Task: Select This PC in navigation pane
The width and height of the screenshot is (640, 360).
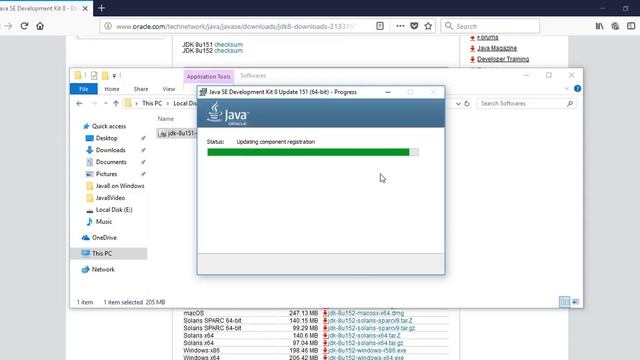Action: coord(109,253)
